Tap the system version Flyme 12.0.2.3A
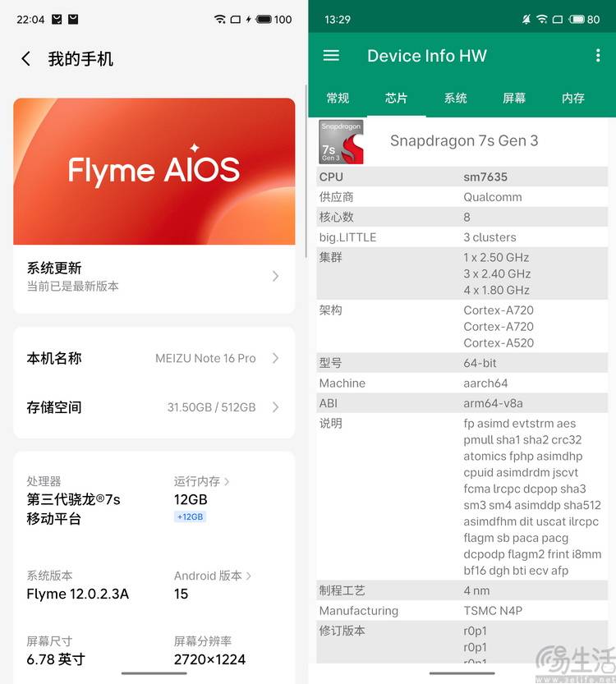The width and height of the screenshot is (616, 684). [78, 594]
